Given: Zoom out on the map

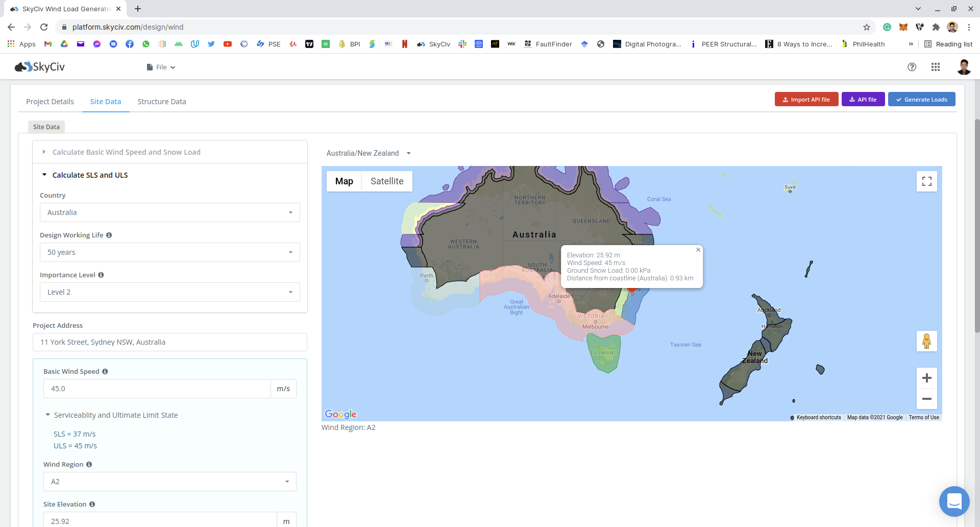Looking at the screenshot, I should pos(926,399).
